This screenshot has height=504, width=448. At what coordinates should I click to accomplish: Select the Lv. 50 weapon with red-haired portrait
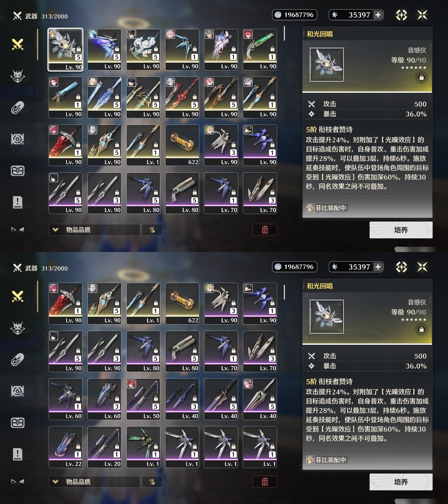tap(143, 399)
